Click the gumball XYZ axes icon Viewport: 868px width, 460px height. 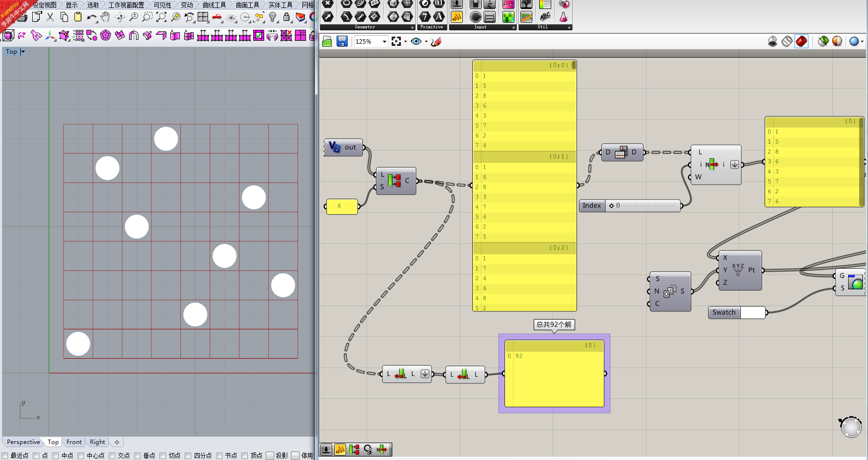pyautogui.click(x=50, y=36)
